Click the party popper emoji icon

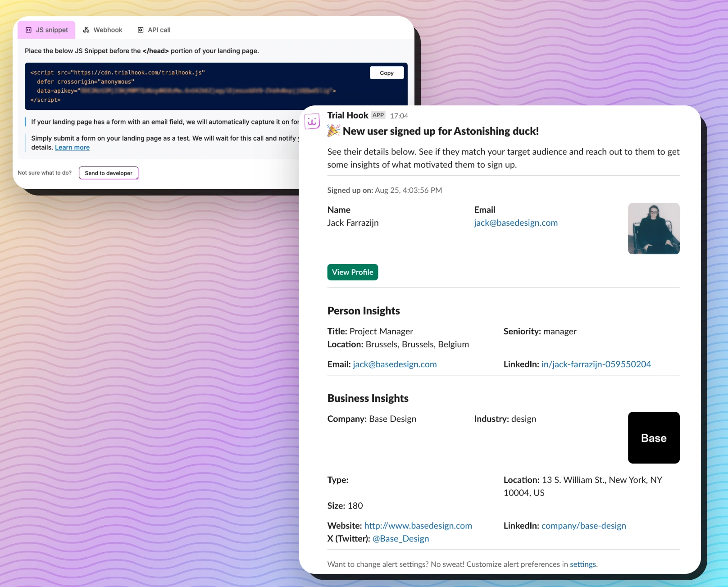[333, 131]
